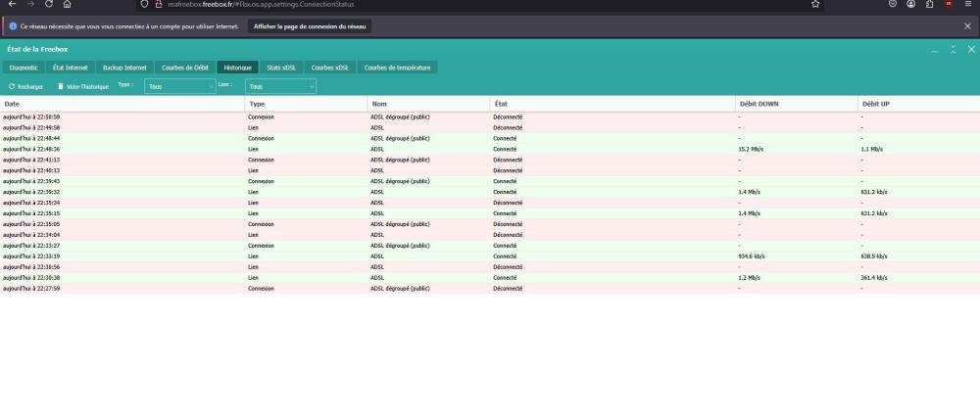The width and height of the screenshot is (980, 417).
Task: Open the Courbes de température tab
Action: [x=398, y=68]
